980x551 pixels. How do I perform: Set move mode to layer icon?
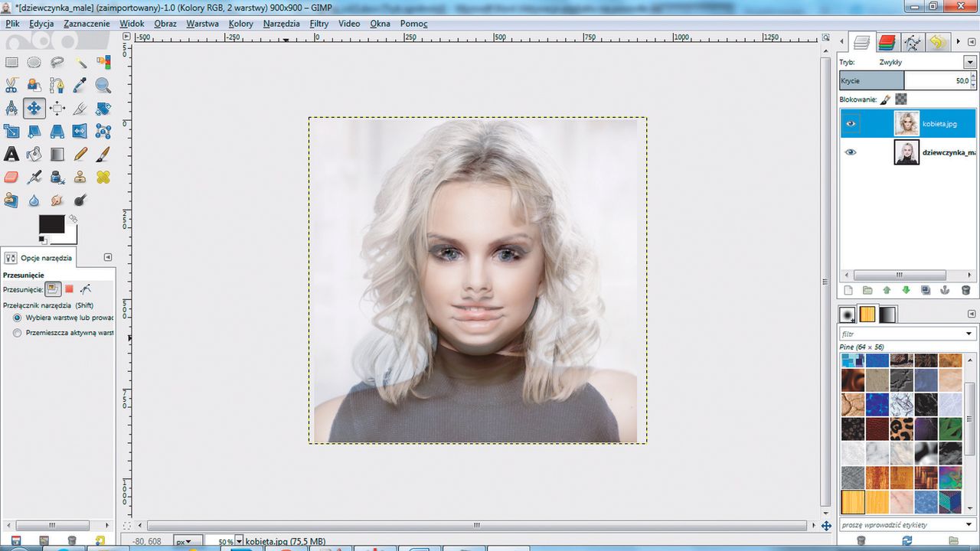pyautogui.click(x=52, y=289)
